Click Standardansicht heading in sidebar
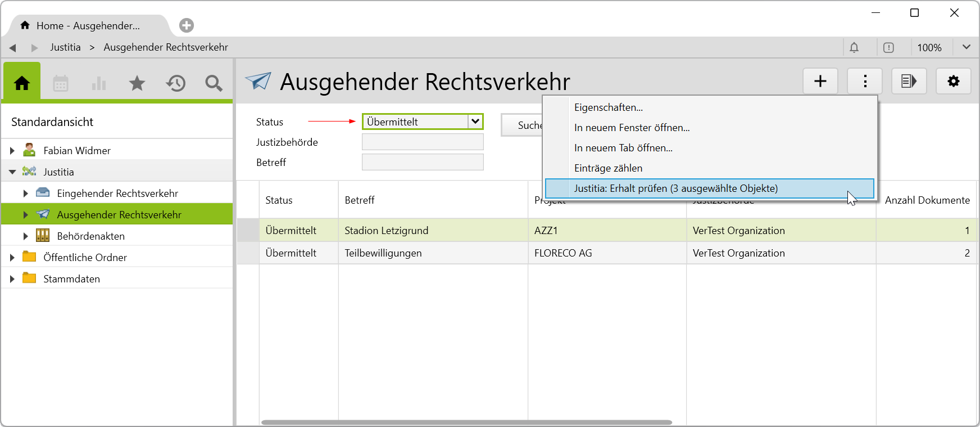The image size is (980, 427). click(x=52, y=122)
